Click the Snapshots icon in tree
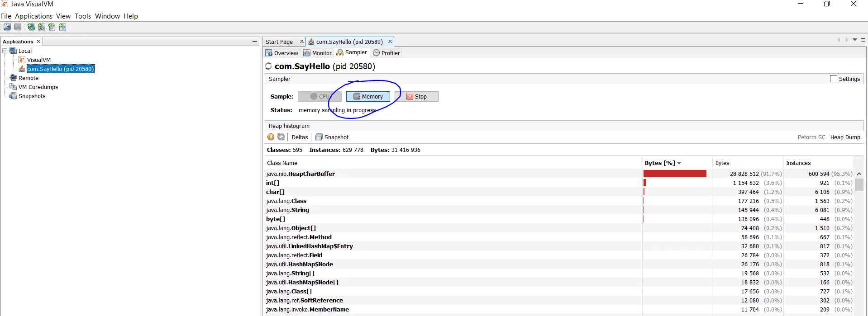 tap(13, 96)
